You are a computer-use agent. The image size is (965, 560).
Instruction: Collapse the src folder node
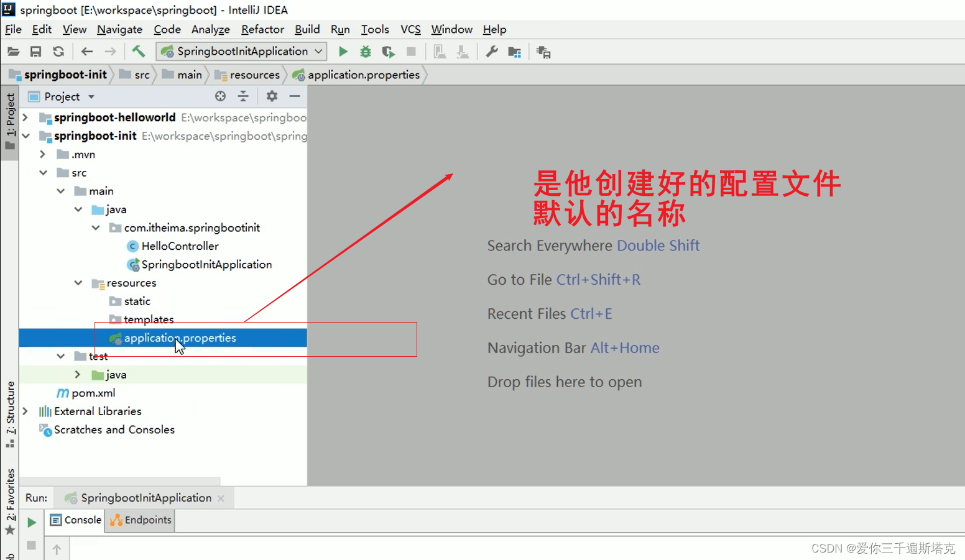pos(42,172)
